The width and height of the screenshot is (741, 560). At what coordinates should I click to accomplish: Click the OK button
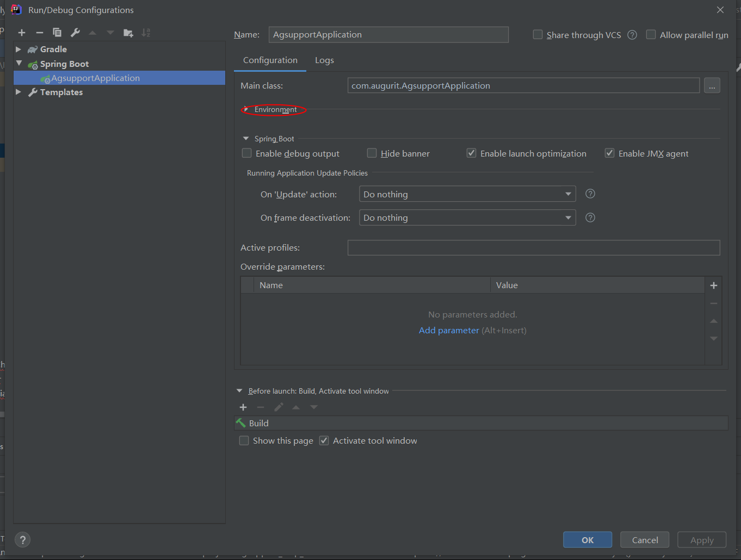pos(588,540)
